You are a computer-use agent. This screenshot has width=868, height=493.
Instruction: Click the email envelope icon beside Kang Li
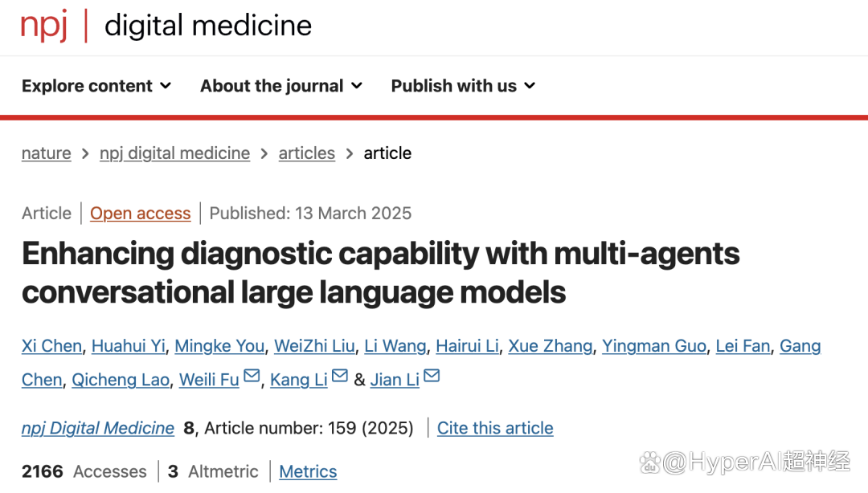click(340, 376)
